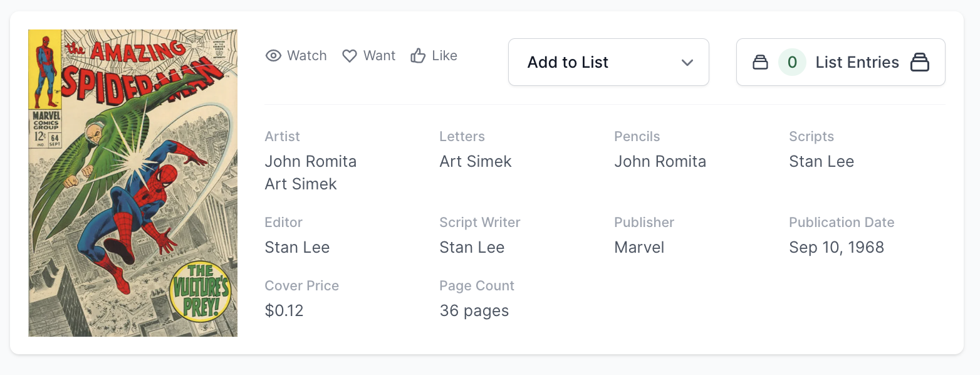Click the green 0 entries count badge
This screenshot has height=375, width=980.
(x=792, y=62)
